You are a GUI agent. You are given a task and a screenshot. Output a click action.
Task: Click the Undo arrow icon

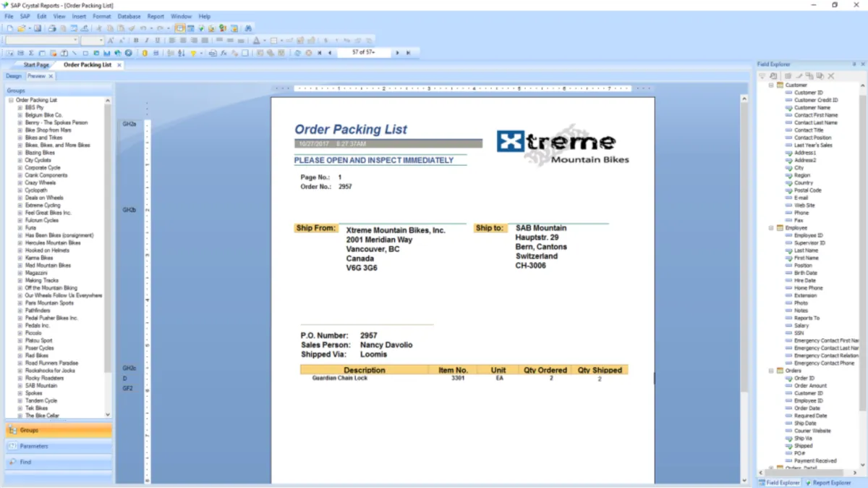pyautogui.click(x=142, y=28)
